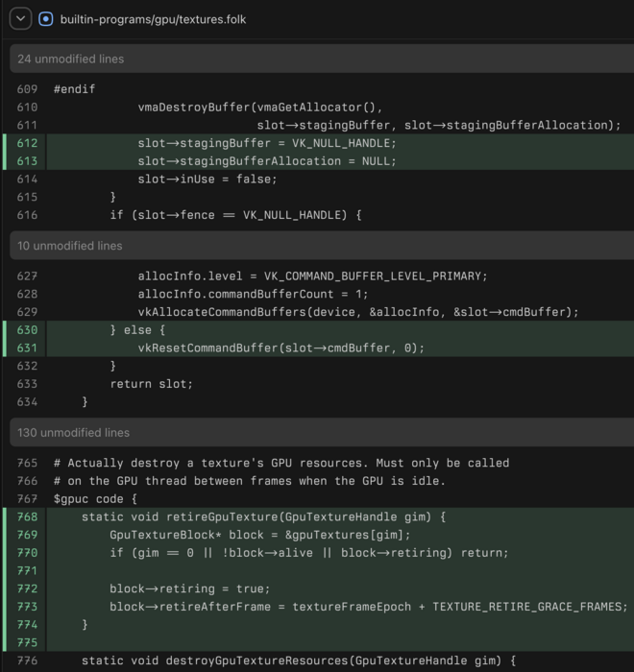Image resolution: width=634 pixels, height=672 pixels.
Task: Click the $gpuc code { line
Action: click(x=95, y=499)
